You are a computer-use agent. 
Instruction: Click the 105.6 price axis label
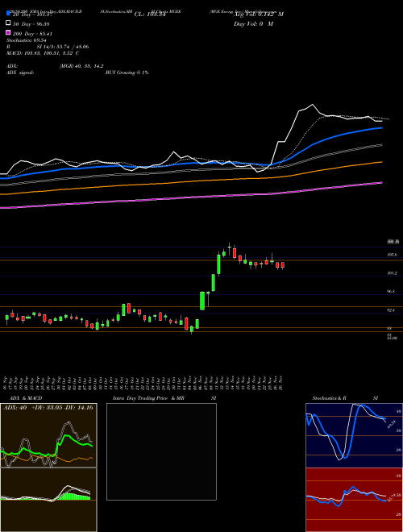click(393, 255)
